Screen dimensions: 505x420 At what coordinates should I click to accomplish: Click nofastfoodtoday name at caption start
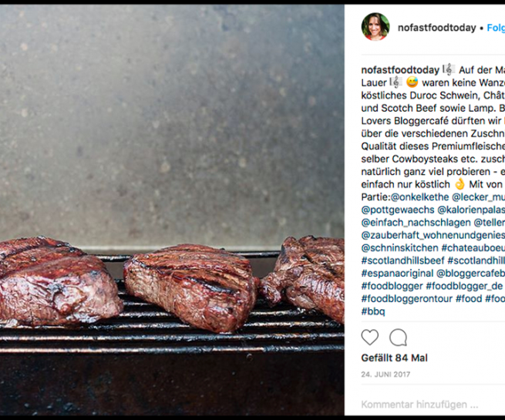(400, 69)
